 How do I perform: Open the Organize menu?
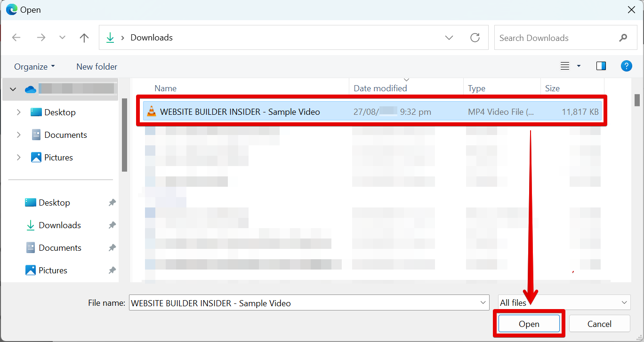(34, 67)
